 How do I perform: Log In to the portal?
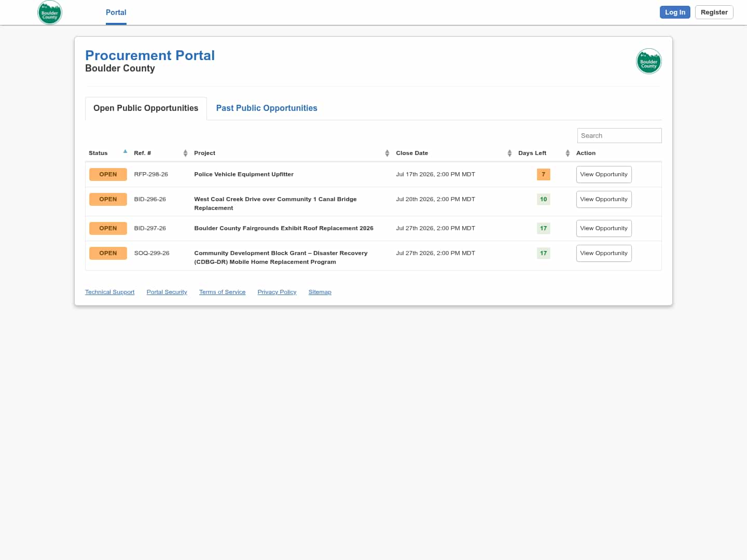(x=675, y=12)
